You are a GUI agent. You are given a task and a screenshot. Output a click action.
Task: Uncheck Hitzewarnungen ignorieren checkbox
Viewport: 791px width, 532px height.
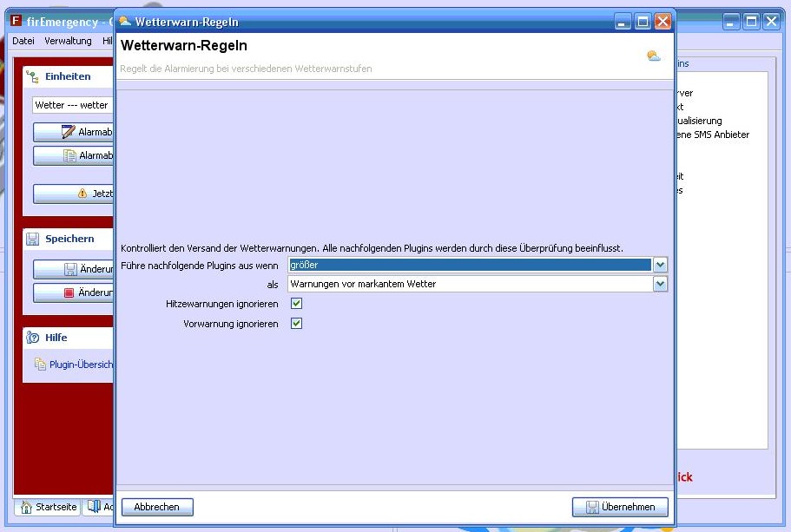click(296, 304)
